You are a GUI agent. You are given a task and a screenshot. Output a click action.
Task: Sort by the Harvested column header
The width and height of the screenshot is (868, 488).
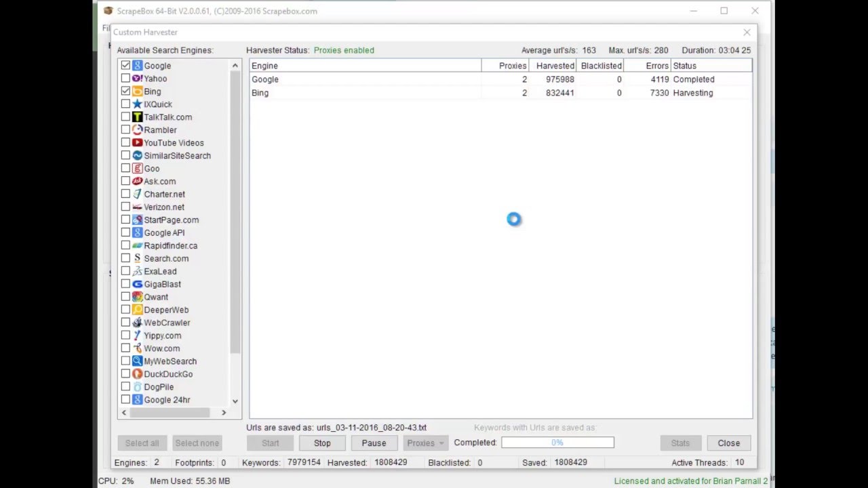click(x=553, y=66)
